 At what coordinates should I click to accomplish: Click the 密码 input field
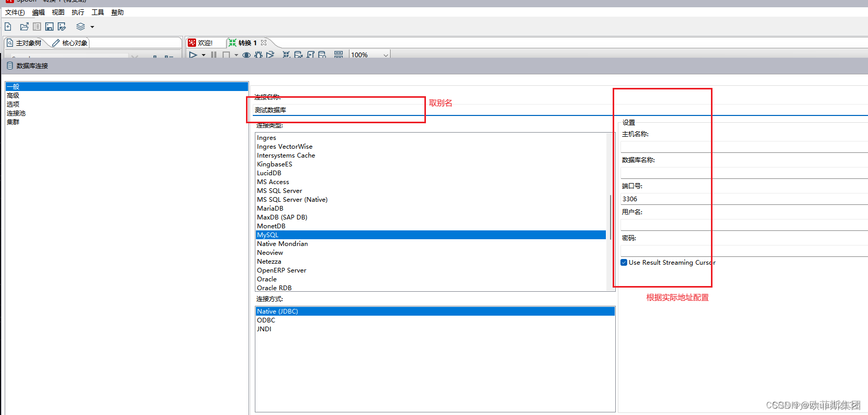click(744, 251)
